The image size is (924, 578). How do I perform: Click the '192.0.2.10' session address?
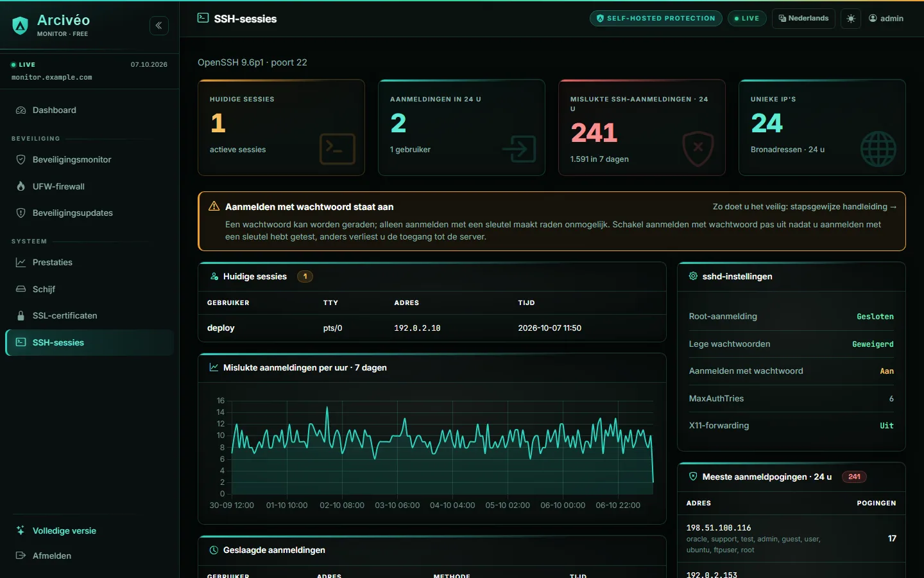417,328
